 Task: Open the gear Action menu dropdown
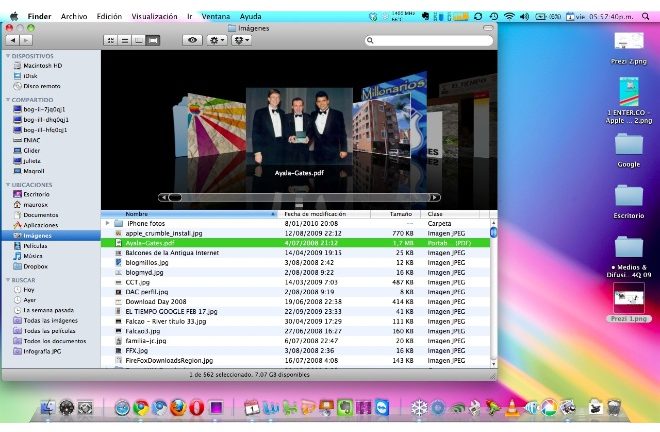217,40
